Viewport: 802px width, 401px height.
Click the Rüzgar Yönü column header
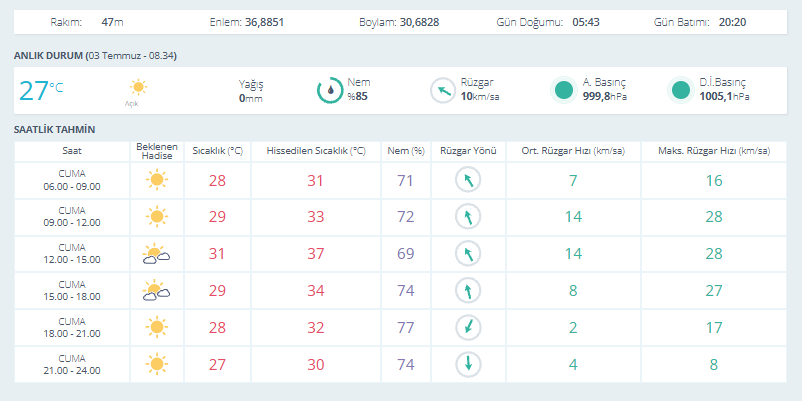pyautogui.click(x=468, y=151)
